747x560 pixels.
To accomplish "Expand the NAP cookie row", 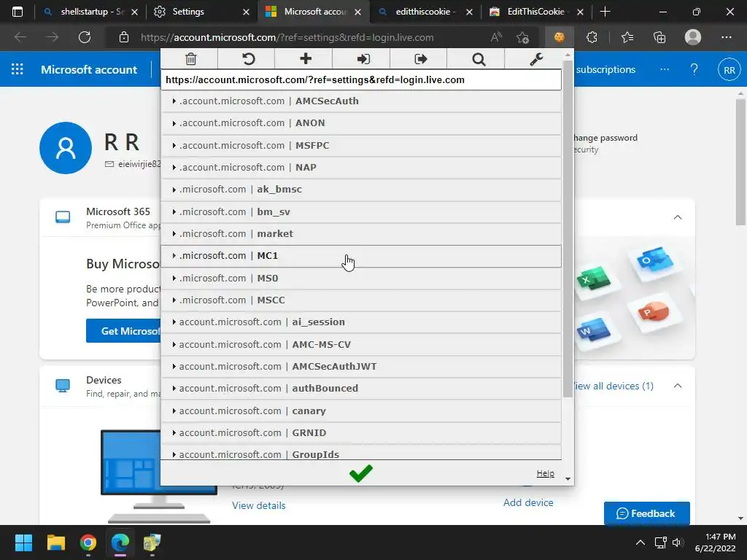I will 361,167.
